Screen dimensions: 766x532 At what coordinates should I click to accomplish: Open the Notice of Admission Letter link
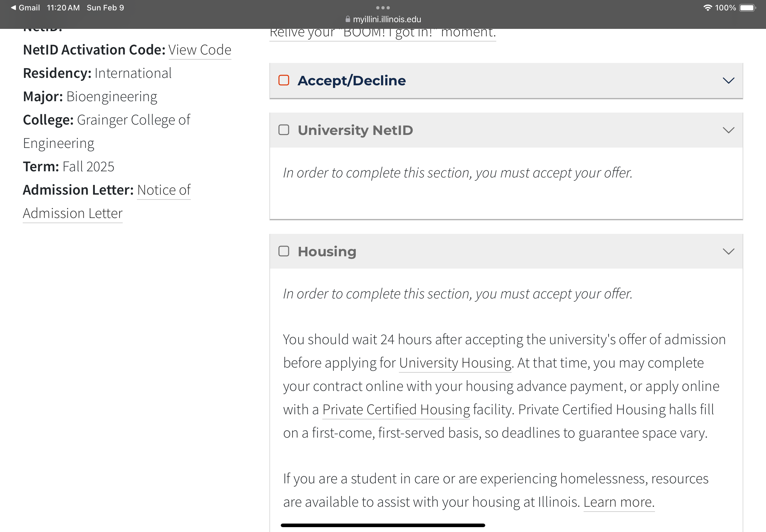click(x=107, y=202)
